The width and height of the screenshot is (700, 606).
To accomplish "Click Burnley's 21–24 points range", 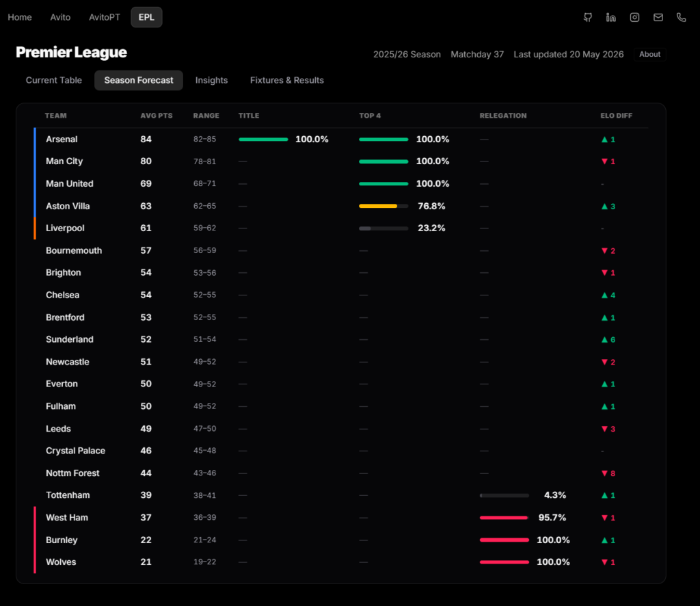I will [x=204, y=540].
